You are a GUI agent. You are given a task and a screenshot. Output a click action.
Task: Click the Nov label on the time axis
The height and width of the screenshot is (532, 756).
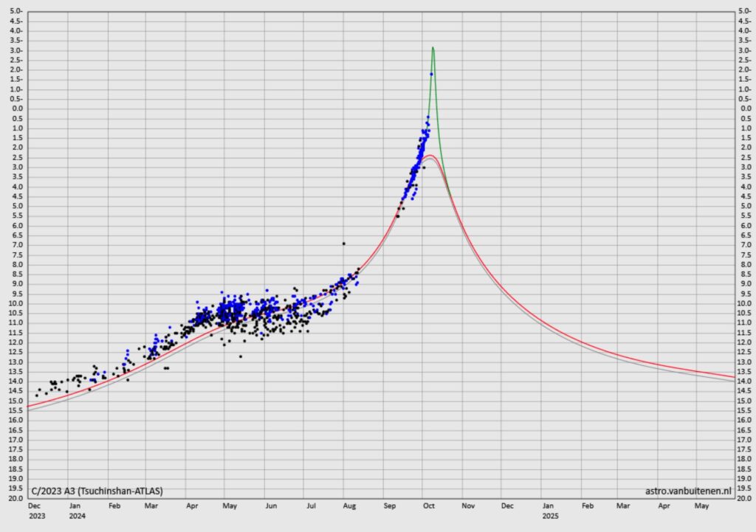[x=468, y=506]
